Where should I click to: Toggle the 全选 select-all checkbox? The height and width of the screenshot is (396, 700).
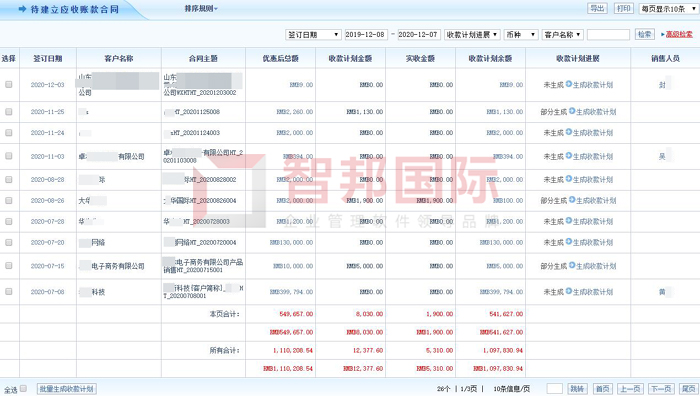click(24, 388)
